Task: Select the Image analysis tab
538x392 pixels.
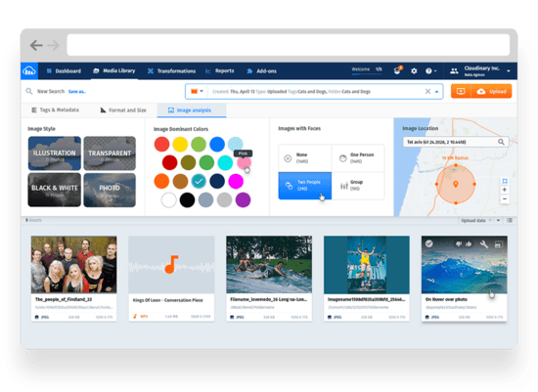Action: [192, 110]
